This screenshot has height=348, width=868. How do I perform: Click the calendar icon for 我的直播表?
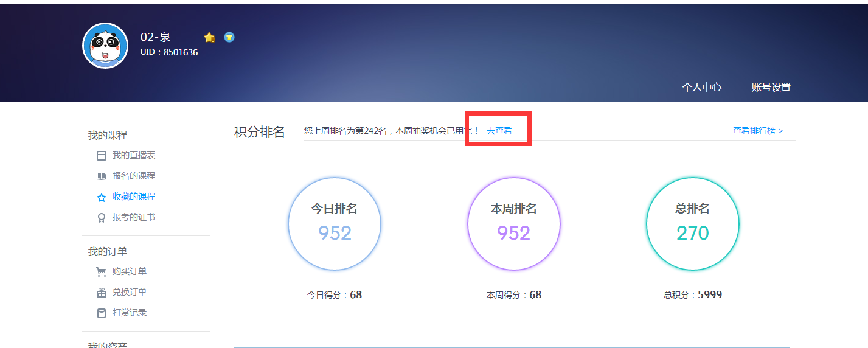[x=102, y=156]
